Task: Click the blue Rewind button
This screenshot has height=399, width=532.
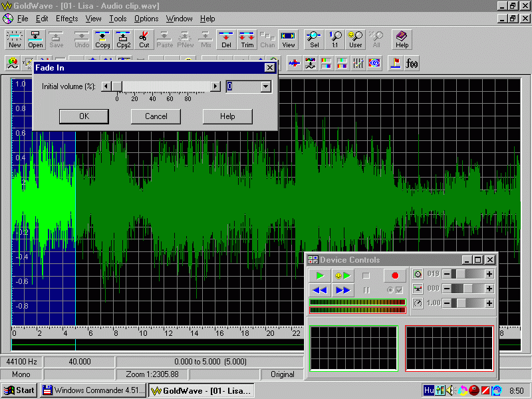Action: [320, 290]
